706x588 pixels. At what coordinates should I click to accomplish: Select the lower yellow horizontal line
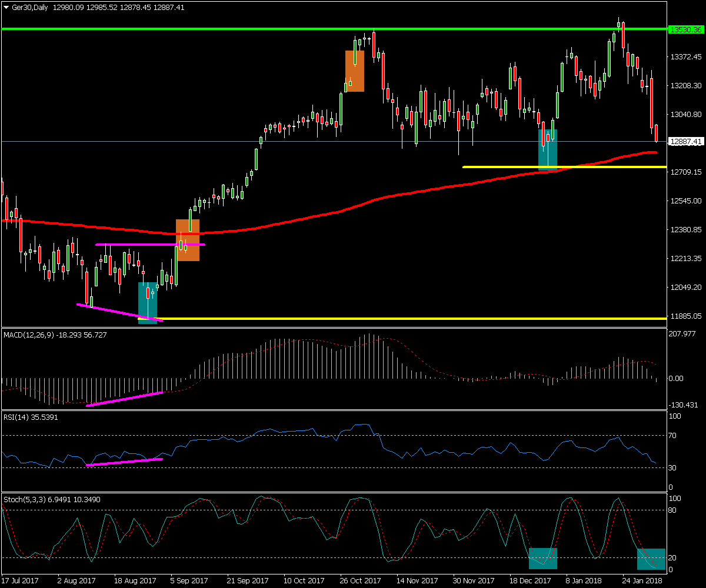click(412, 319)
